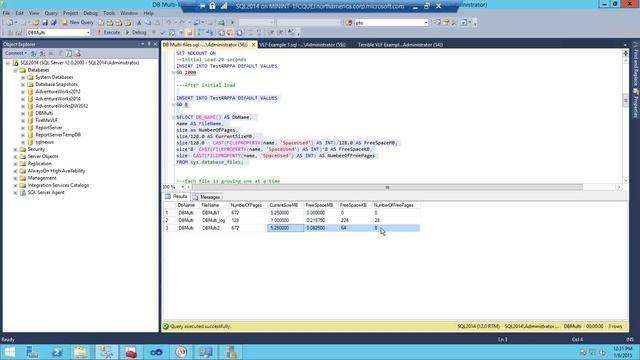Switch to the VLF Example 1.sql tab
640x360 pixels.
[302, 44]
